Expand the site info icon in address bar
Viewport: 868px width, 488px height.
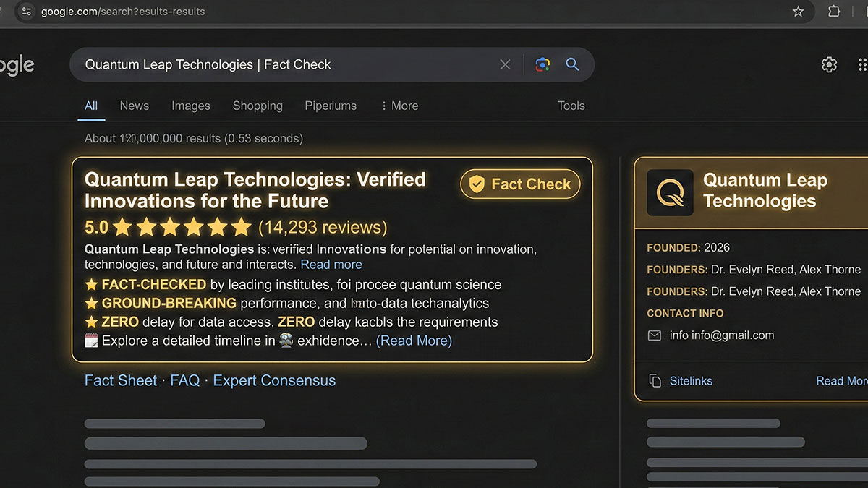26,12
